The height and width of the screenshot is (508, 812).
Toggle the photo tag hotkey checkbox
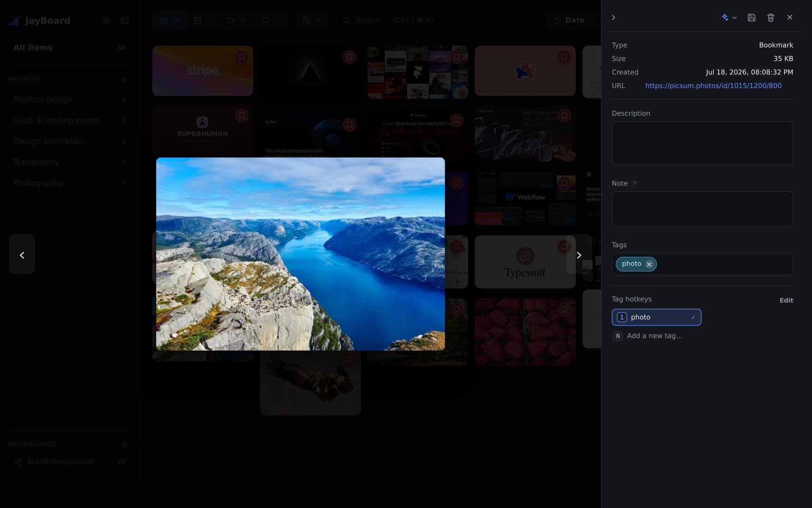point(656,317)
